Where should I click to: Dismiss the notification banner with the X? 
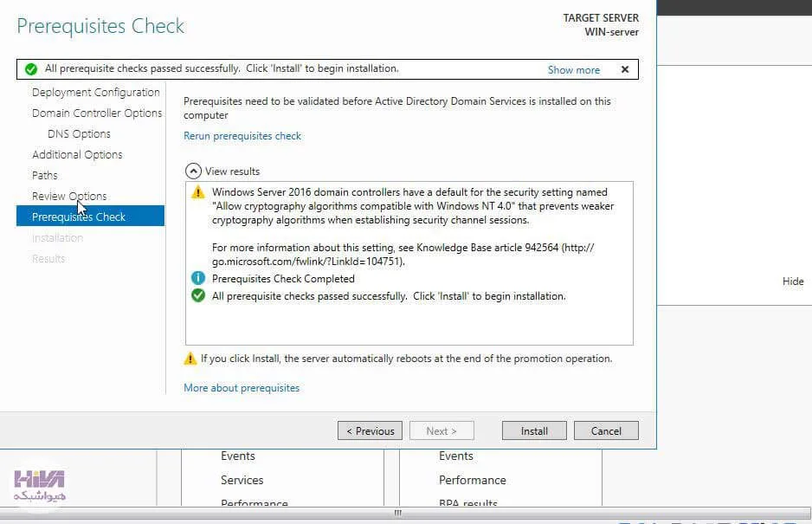point(625,69)
